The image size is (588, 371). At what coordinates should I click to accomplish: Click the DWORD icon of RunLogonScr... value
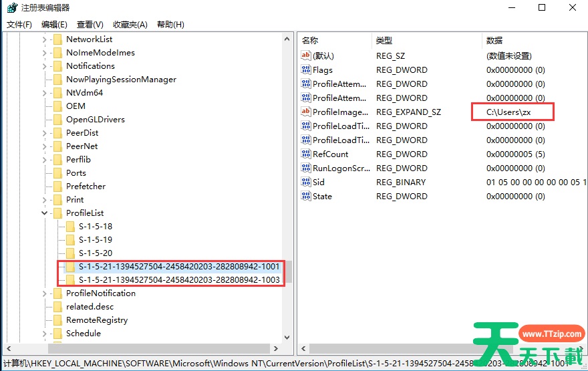click(306, 168)
